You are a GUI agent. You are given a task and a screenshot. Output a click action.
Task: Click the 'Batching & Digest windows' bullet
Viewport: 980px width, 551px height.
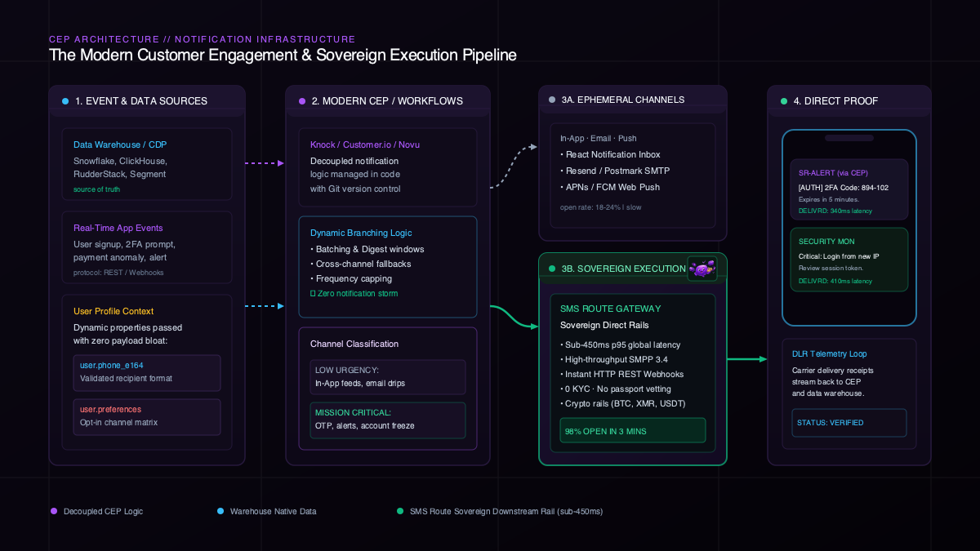coord(367,249)
